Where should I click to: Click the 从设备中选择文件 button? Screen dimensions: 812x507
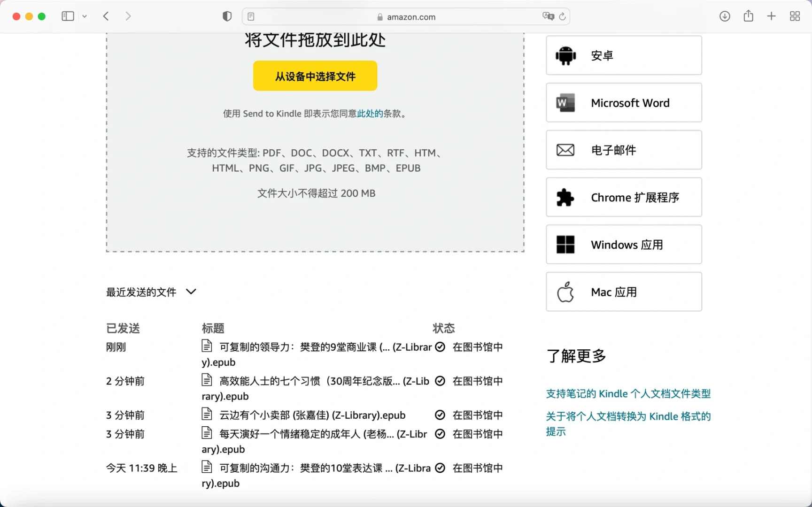(x=315, y=76)
